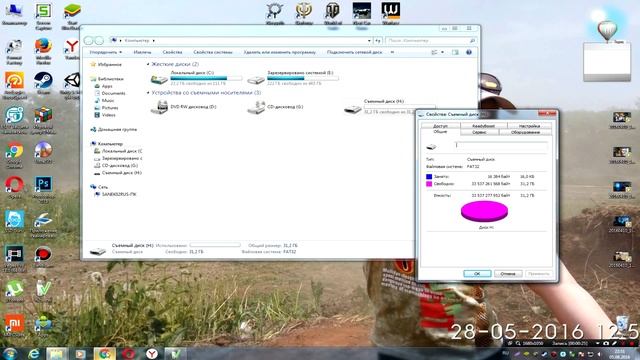Select Favorites in navigation pane
The image size is (640, 360).
pyautogui.click(x=105, y=64)
